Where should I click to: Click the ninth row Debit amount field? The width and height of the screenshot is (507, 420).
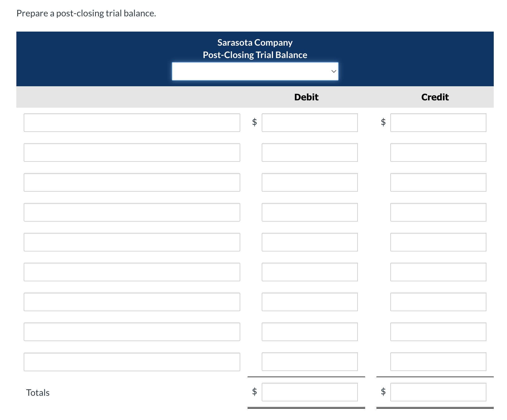310,362
